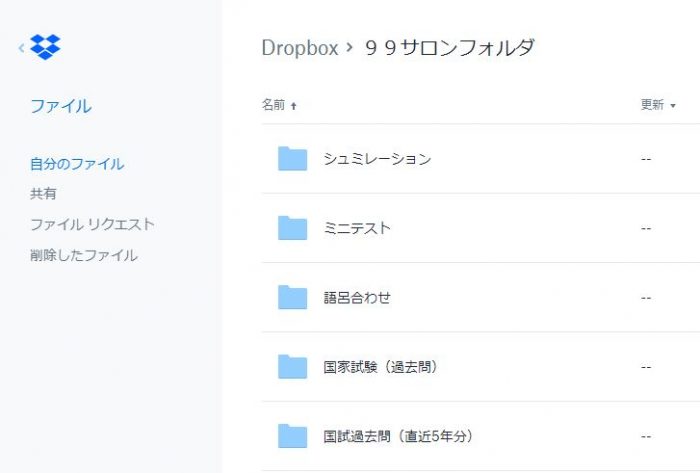The height and width of the screenshot is (473, 700).
Task: Sort list by 名前 column header
Action: (273, 105)
